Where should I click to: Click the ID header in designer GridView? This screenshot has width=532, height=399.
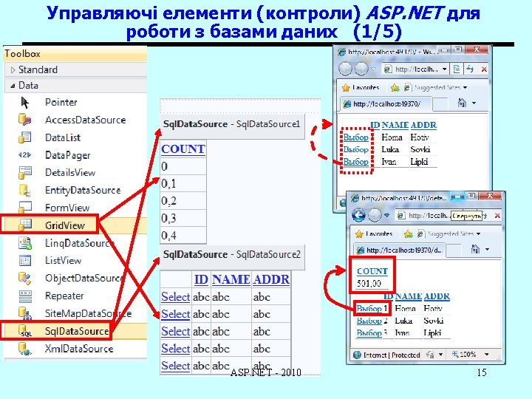[x=201, y=279]
